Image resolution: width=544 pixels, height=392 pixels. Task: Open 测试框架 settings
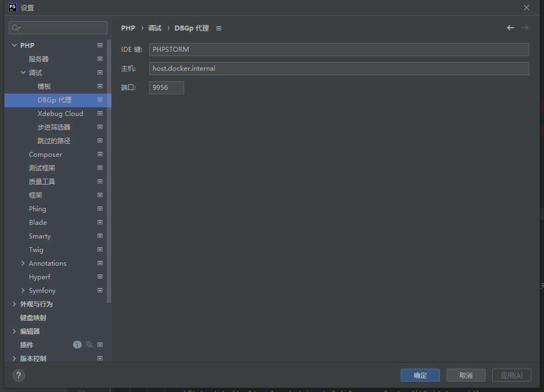click(42, 168)
